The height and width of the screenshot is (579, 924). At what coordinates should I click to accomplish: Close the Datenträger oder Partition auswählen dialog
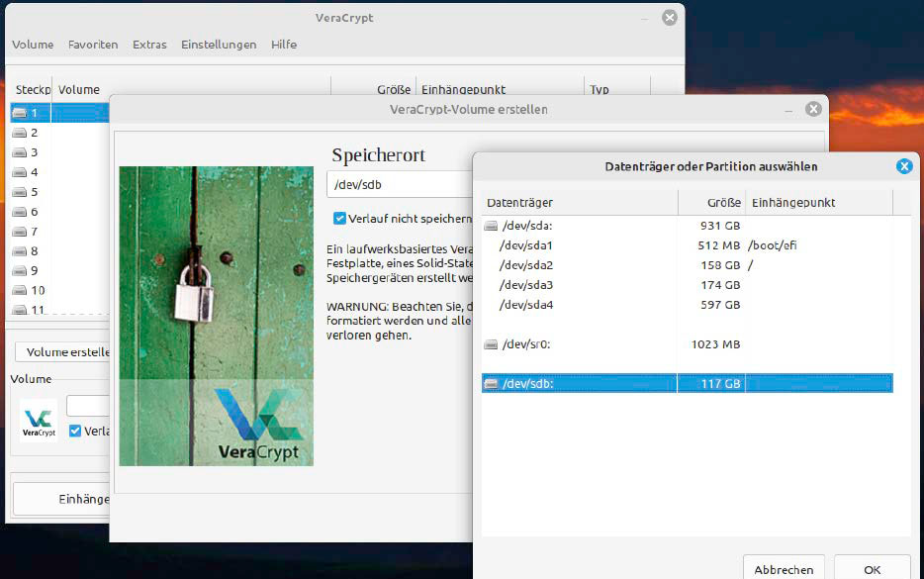point(904,166)
